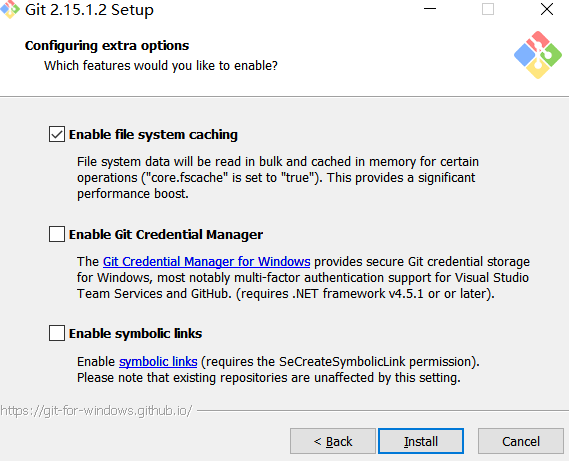Minimize the Git Setup window

(430, 9)
